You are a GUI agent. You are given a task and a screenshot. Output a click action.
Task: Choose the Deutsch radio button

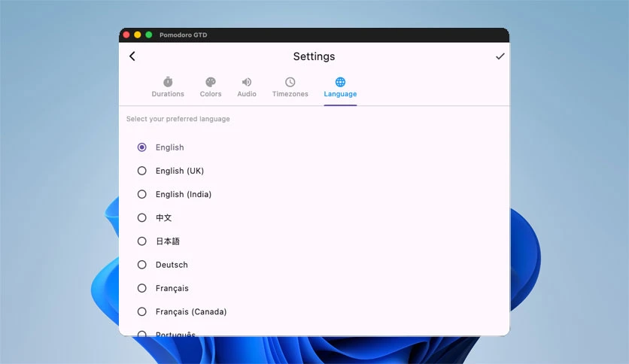[x=141, y=265]
